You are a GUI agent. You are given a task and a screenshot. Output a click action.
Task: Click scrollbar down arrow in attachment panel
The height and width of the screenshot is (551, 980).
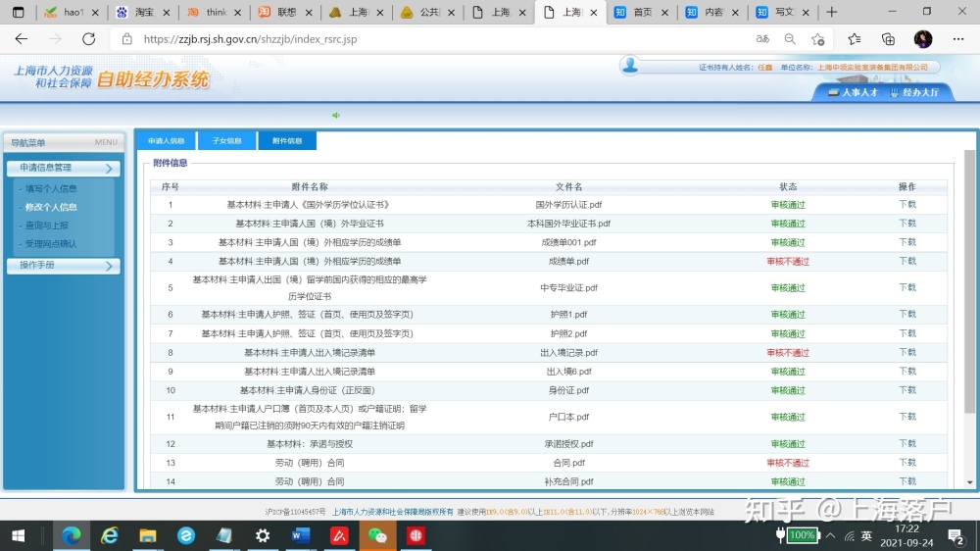pos(969,482)
